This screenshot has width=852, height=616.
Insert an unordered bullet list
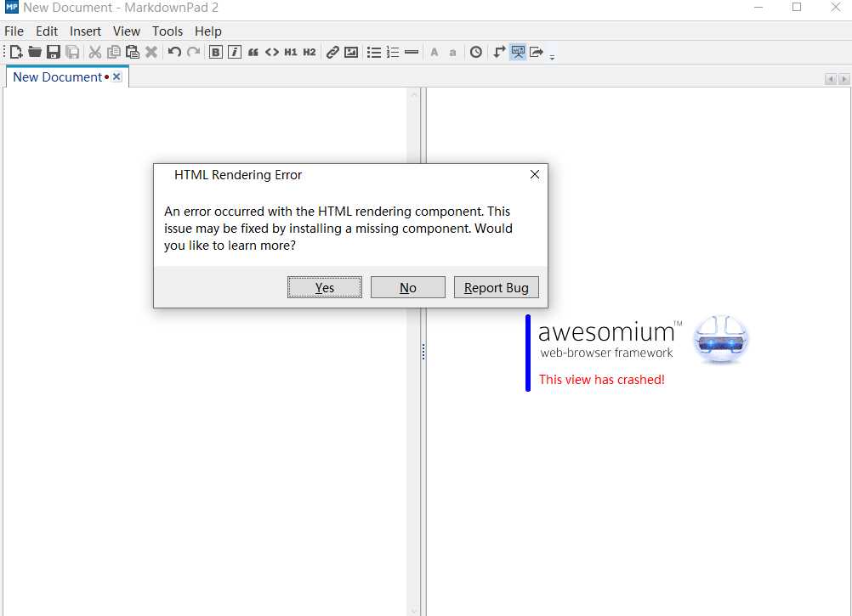374,52
